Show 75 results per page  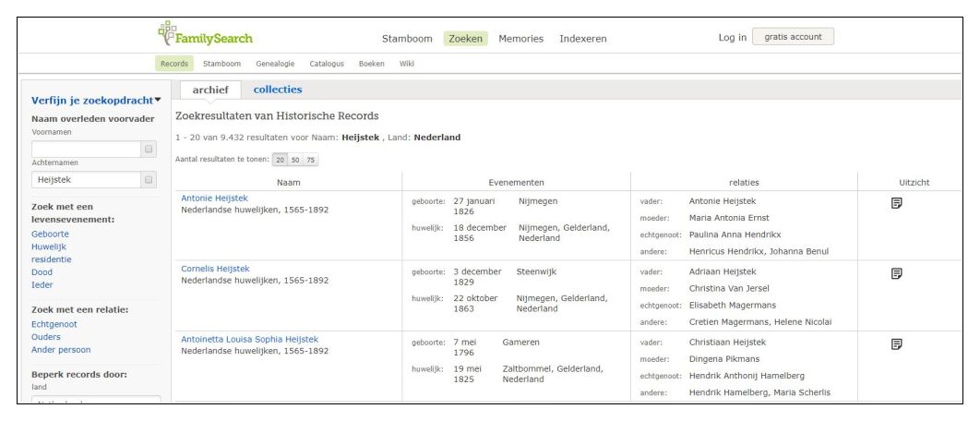pos(310,160)
